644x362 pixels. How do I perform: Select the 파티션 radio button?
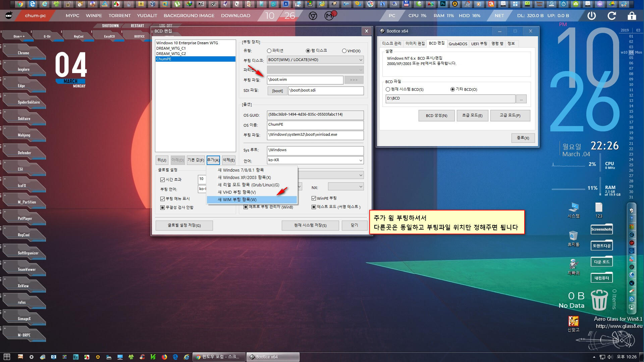[x=275, y=51]
